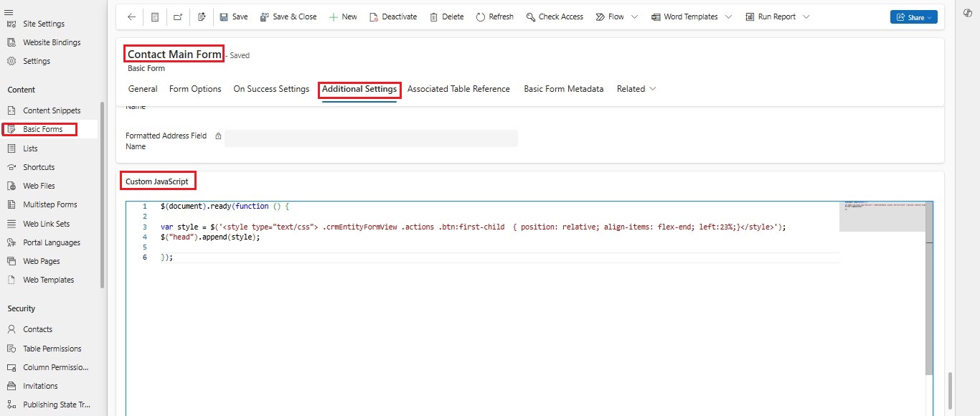
Task: Open Multistep Forms in sidebar
Action: tap(50, 204)
